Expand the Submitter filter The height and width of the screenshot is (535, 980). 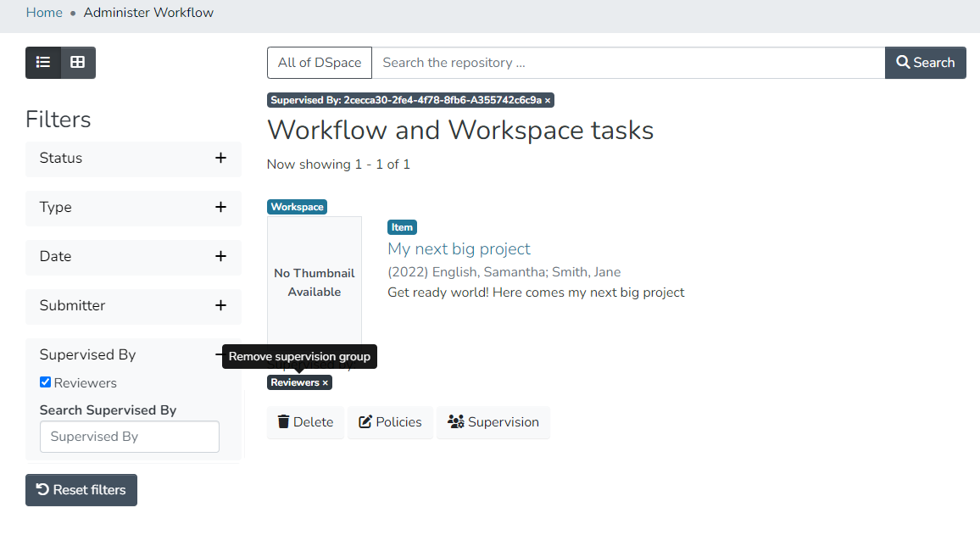point(220,305)
